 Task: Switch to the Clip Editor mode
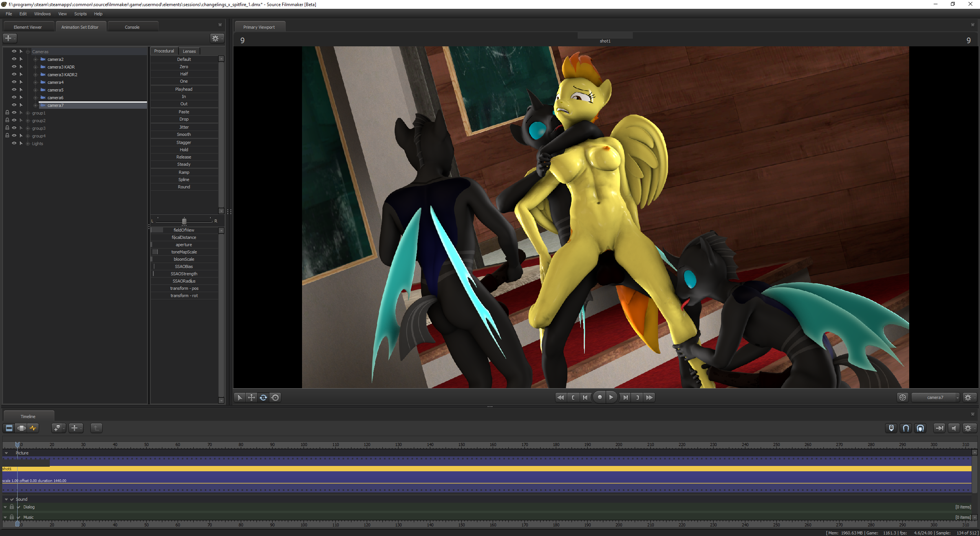pyautogui.click(x=9, y=428)
